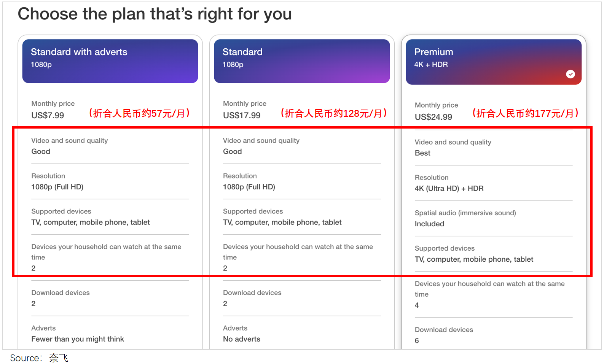Click the red 128元/月 price annotation

point(333,113)
